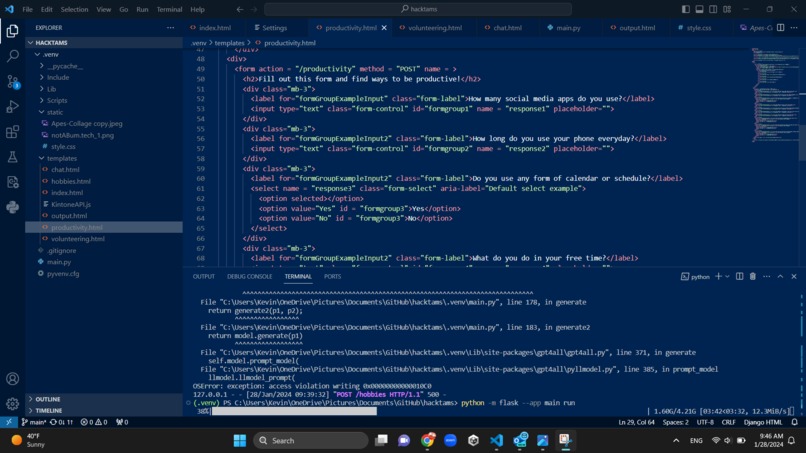Open the Python extension view
Viewport: 806px width, 453px height.
click(x=12, y=207)
